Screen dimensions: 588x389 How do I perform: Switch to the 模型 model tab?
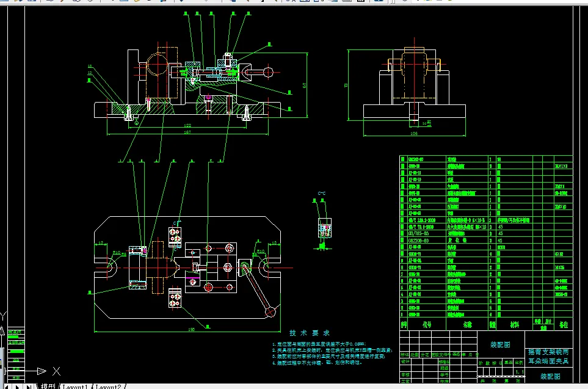coord(48,386)
